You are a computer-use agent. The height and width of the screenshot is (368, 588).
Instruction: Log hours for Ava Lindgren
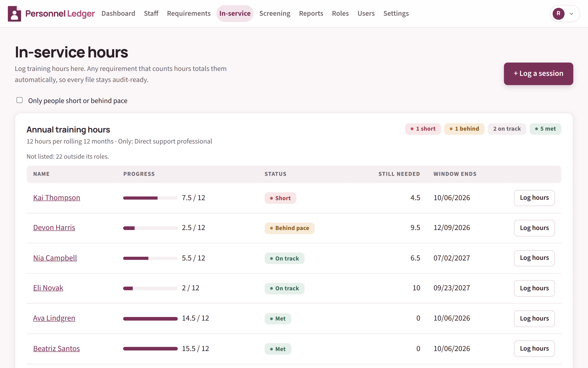point(534,319)
